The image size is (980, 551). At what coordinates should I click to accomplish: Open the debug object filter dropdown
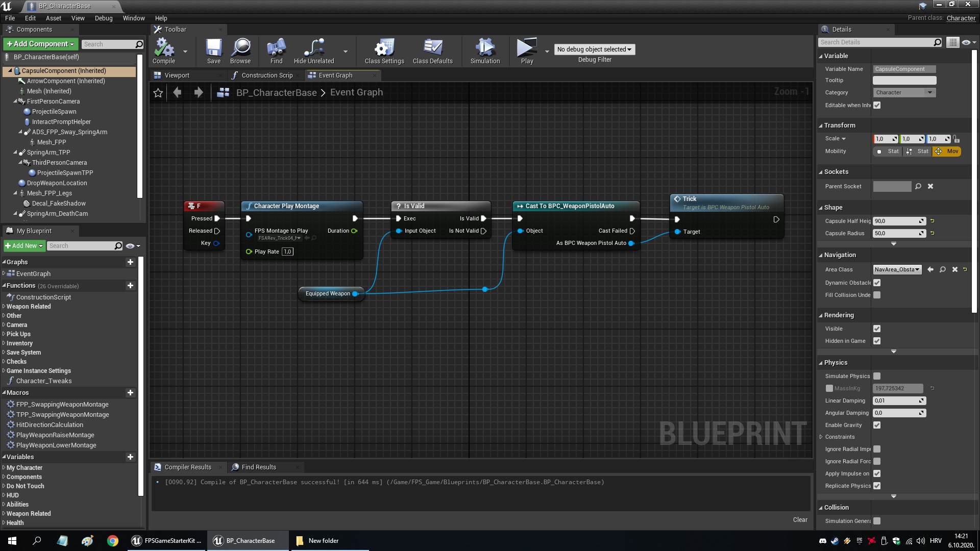(594, 49)
